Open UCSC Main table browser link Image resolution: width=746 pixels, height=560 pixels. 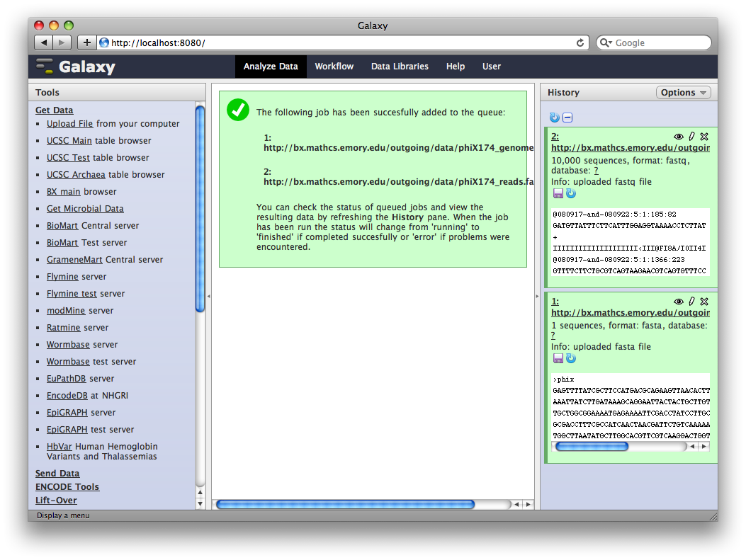click(x=69, y=141)
